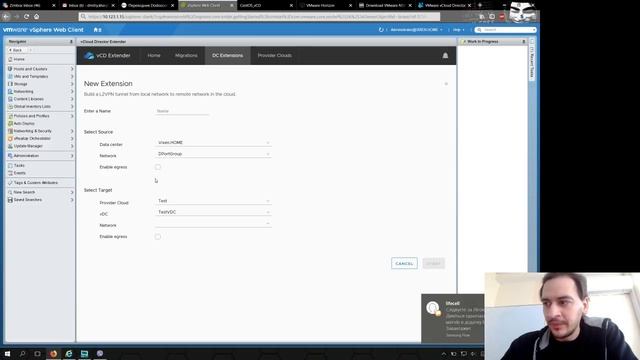Click the Start button in New Extension
Viewport: 640px width, 360px height.
(x=433, y=263)
